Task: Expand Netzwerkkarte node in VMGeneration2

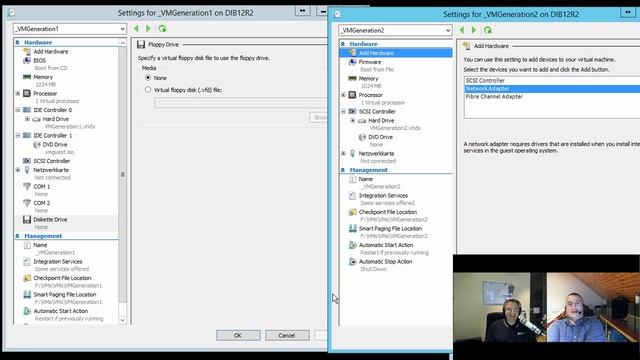Action: point(343,153)
